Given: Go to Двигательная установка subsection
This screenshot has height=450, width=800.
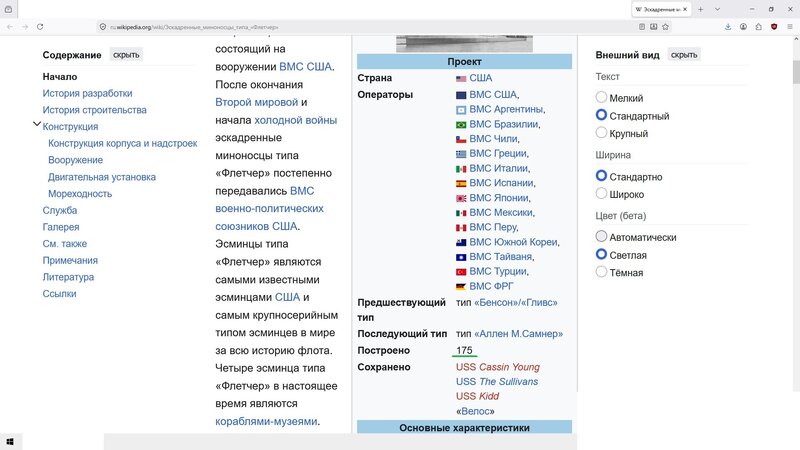Looking at the screenshot, I should click(x=102, y=177).
